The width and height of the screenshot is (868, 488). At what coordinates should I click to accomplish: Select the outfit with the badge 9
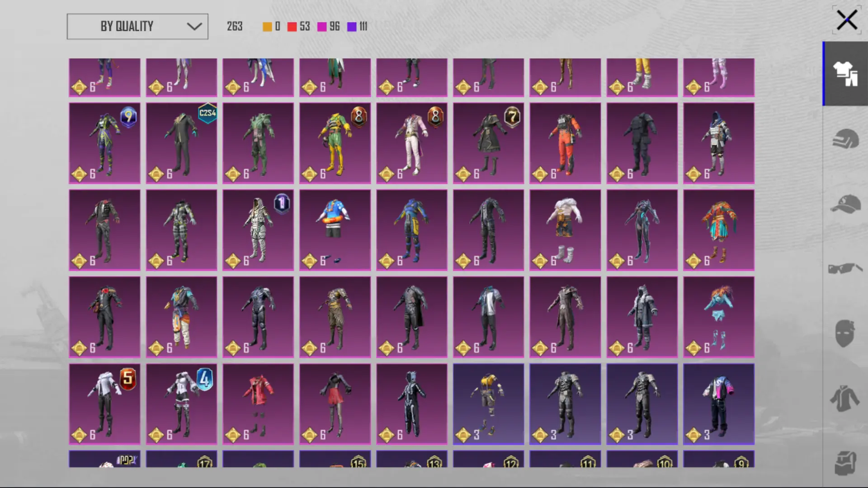pos(104,143)
